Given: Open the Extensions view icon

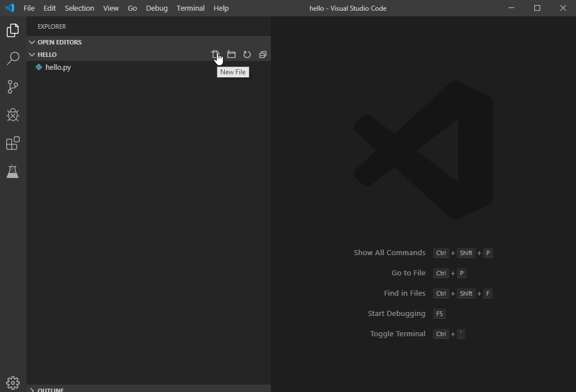Looking at the screenshot, I should click(12, 144).
